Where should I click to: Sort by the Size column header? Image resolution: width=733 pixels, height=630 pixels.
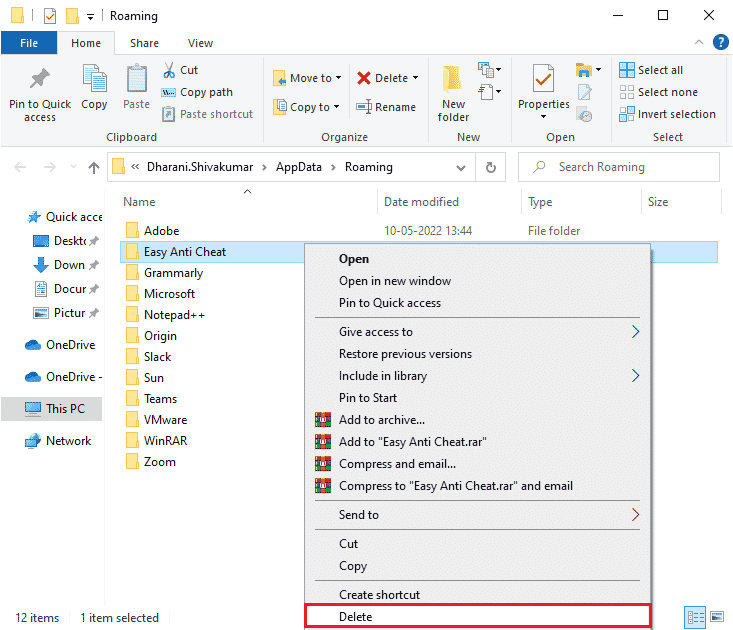658,202
